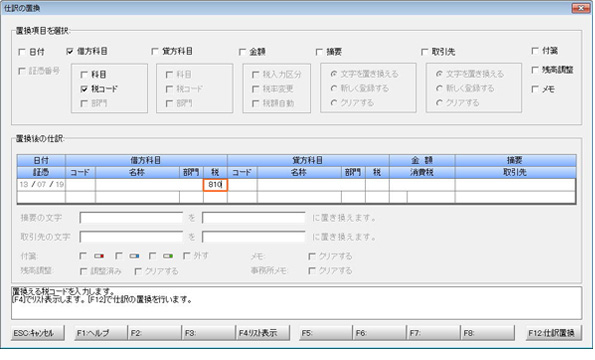Select the green sticky note tag icon

coord(168,256)
